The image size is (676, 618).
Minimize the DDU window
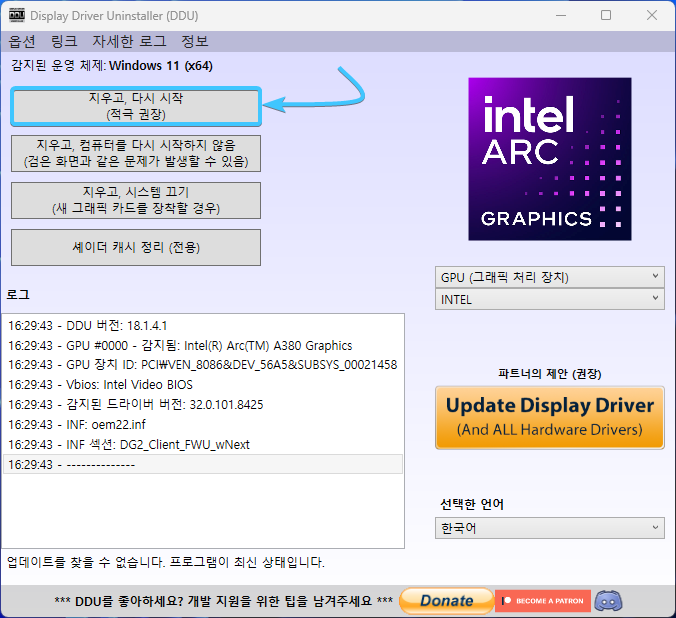point(560,16)
